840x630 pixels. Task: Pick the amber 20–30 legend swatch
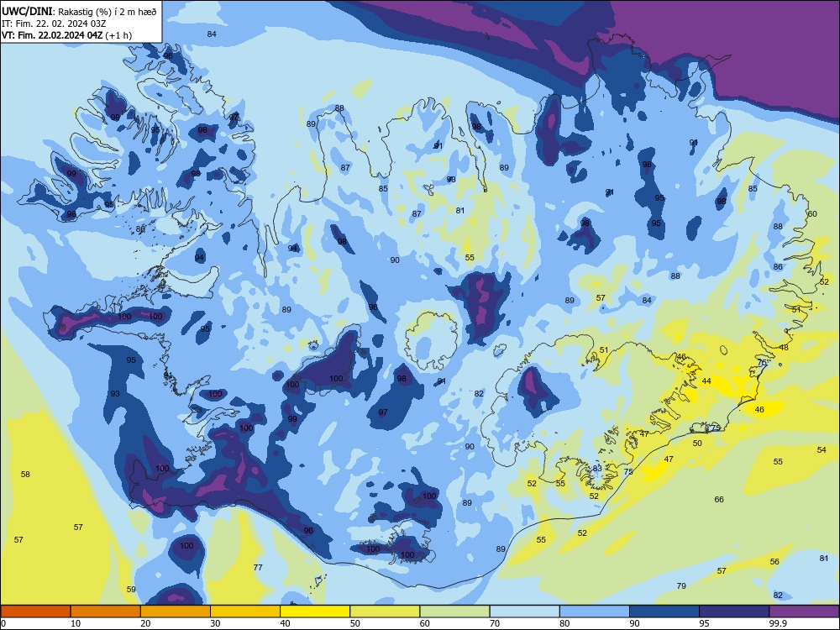click(176, 612)
